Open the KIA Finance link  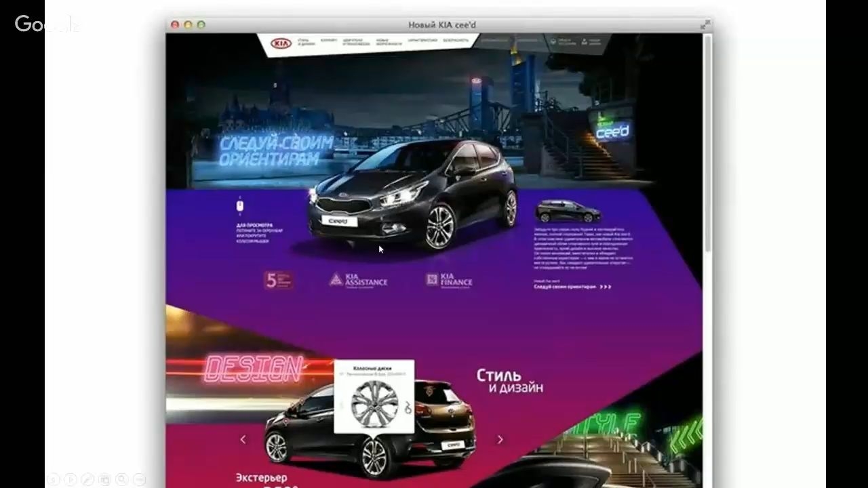[449, 280]
